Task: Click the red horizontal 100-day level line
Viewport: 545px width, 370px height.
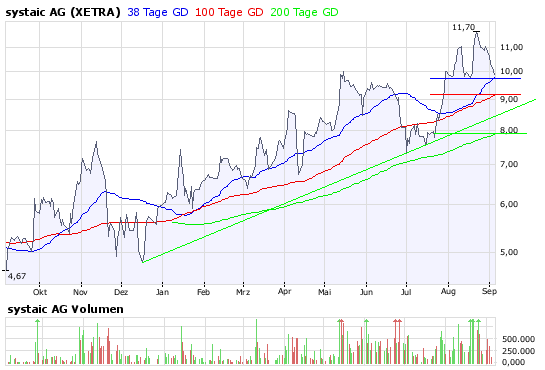Action: (x=475, y=94)
